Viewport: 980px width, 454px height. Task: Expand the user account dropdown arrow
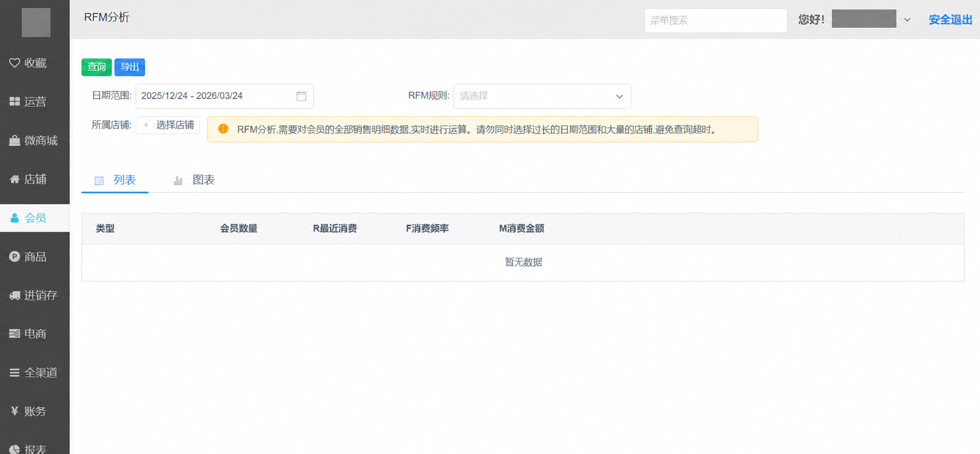pos(907,20)
